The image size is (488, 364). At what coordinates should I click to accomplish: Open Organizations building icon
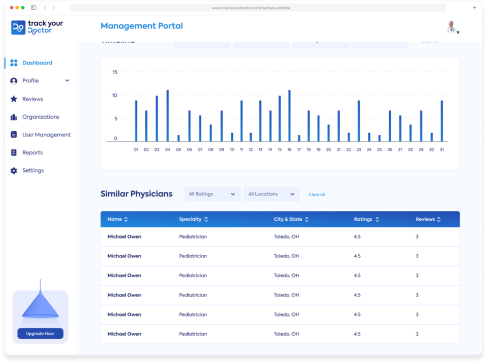14,117
